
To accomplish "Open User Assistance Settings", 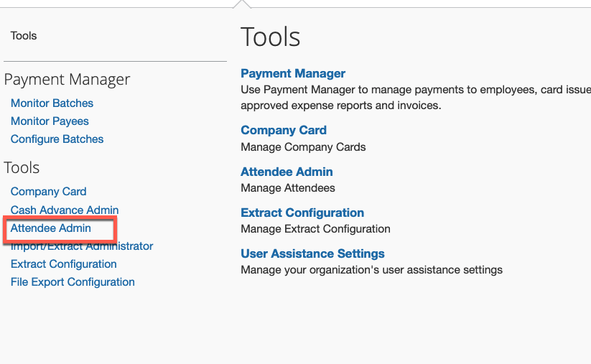I will (x=312, y=253).
